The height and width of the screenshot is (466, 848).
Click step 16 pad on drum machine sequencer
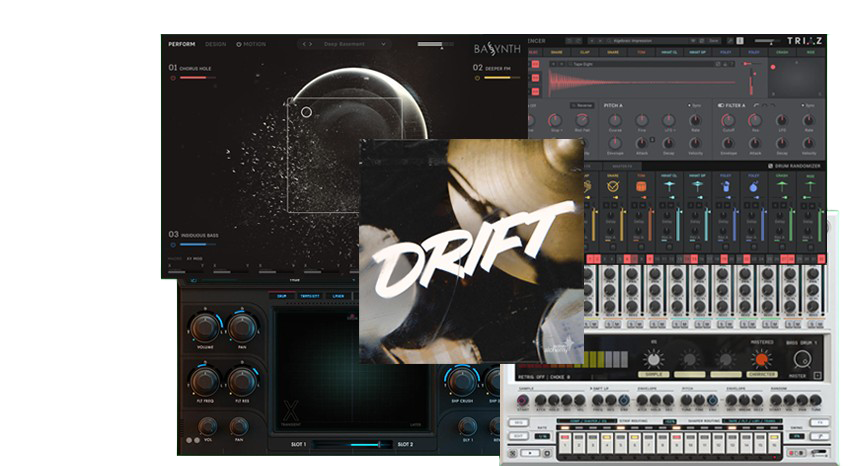(x=776, y=442)
